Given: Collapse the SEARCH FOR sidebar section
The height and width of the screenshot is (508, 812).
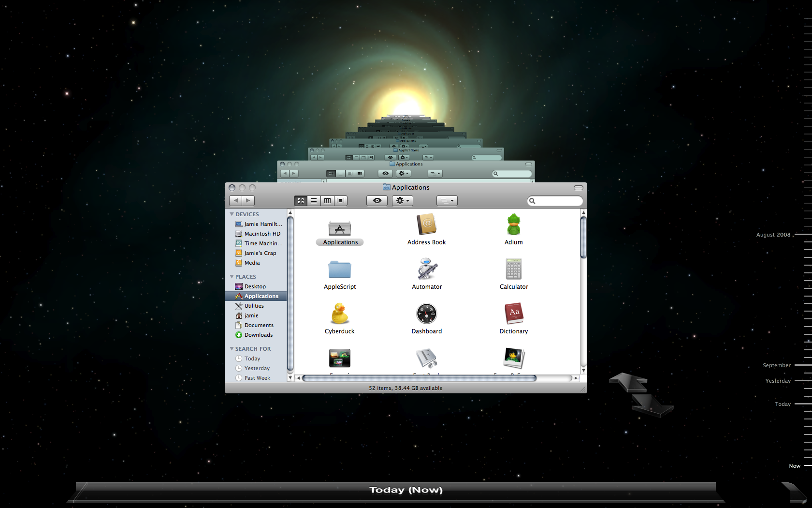Looking at the screenshot, I should tap(232, 349).
